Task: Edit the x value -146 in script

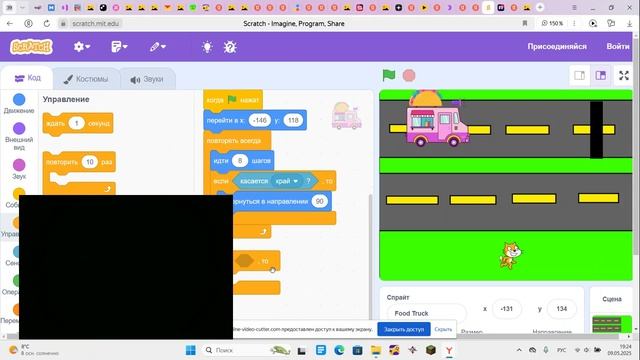Action: click(x=260, y=120)
